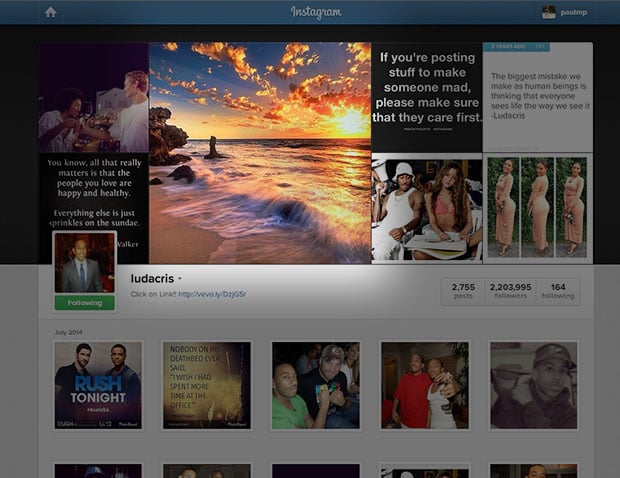Open the sepia post of man in cap

tap(534, 385)
